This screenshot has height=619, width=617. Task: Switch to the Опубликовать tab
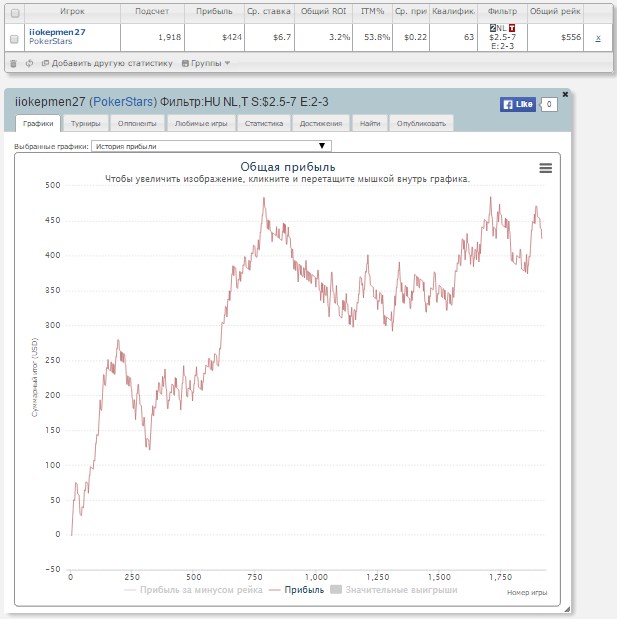pyautogui.click(x=421, y=123)
